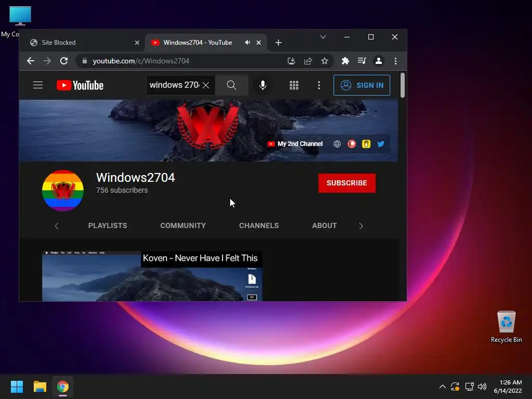Open the clock showing 1:26 AM
Viewport: 532px width, 399px height.
(508, 387)
